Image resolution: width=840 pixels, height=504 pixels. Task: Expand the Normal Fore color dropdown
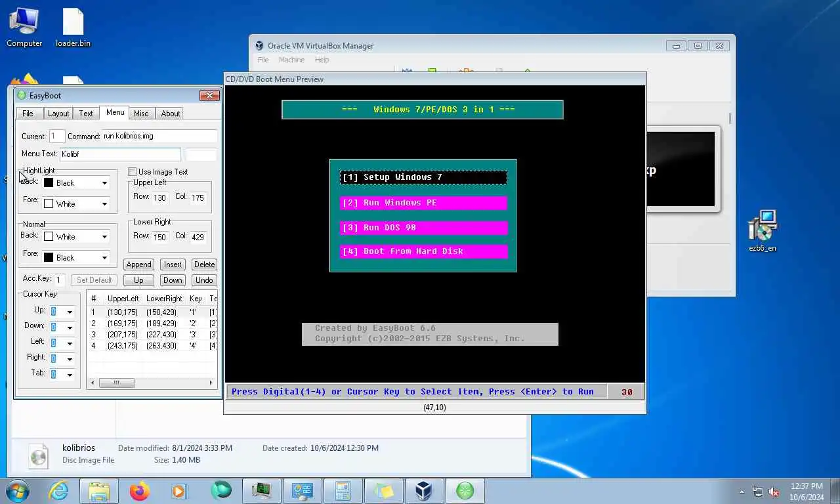pos(104,258)
